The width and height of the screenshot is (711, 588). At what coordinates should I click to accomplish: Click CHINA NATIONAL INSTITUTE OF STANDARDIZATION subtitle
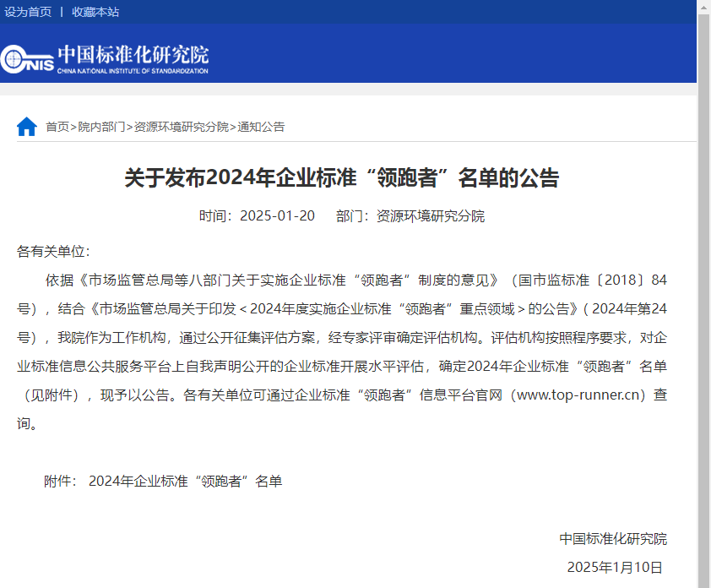click(133, 71)
